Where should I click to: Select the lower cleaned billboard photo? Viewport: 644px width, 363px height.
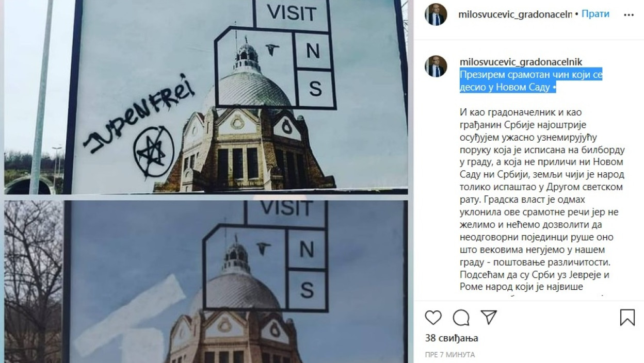click(206, 282)
